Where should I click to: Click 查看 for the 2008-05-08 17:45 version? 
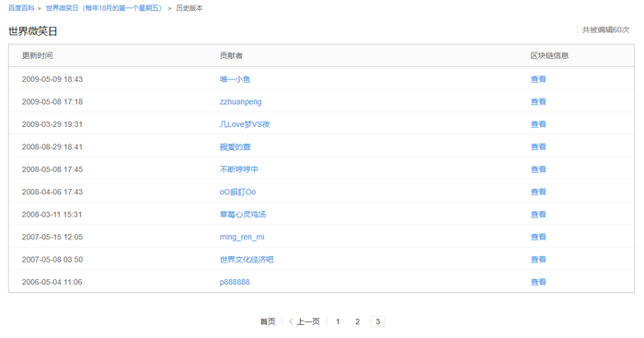[538, 169]
